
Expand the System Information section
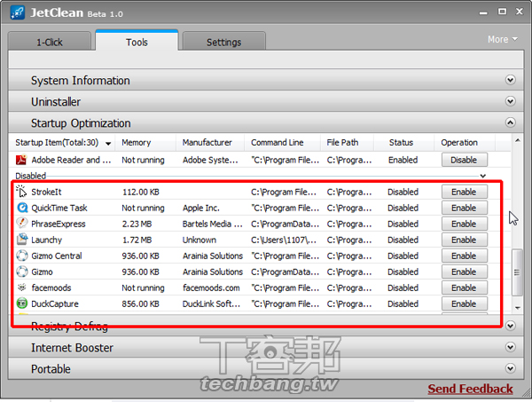510,81
